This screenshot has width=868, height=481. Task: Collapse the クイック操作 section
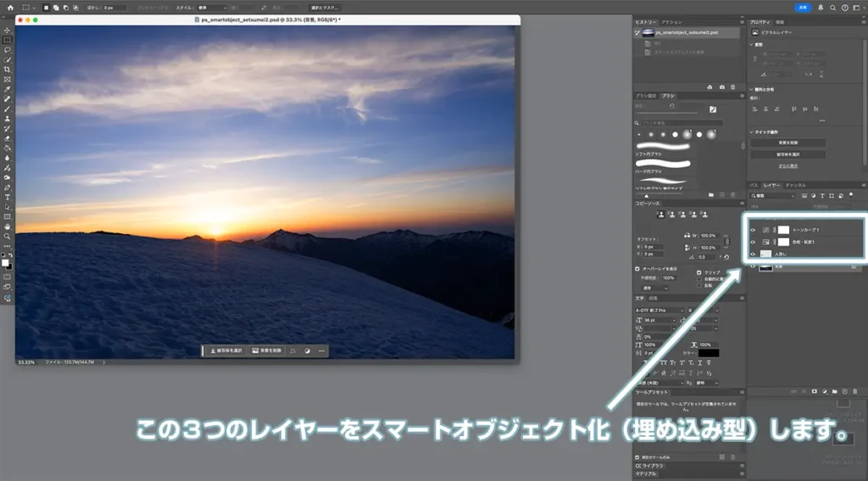[752, 132]
